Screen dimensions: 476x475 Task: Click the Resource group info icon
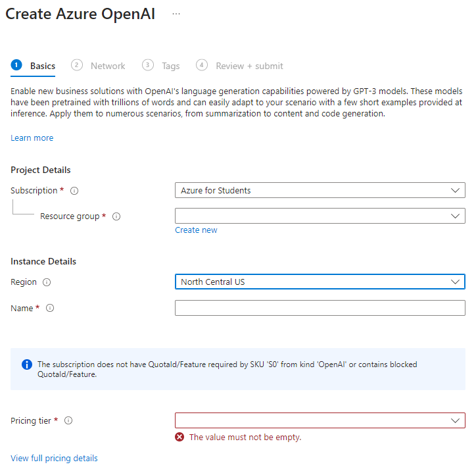click(x=116, y=216)
